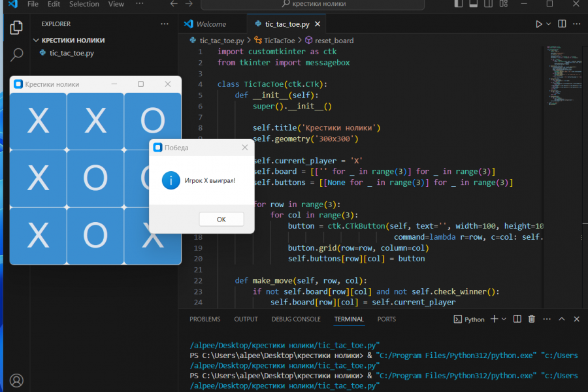Close the terminal panel
This screenshot has height=392, width=588.
click(576, 319)
